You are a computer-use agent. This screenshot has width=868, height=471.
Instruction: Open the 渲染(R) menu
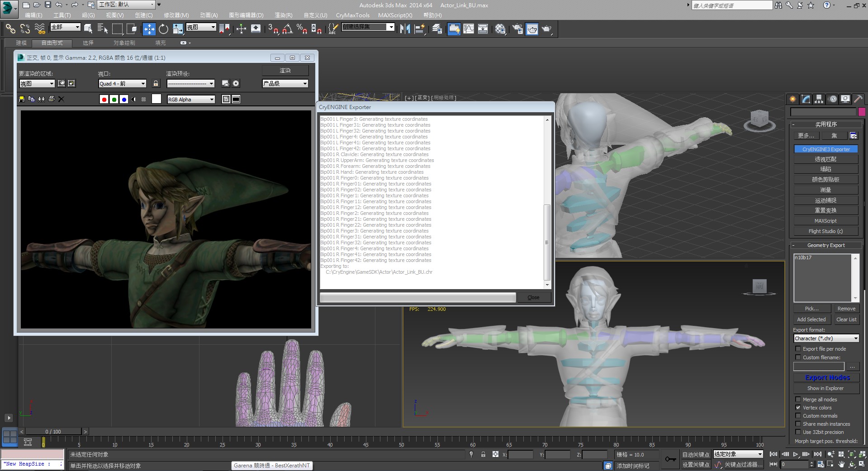[x=284, y=15]
